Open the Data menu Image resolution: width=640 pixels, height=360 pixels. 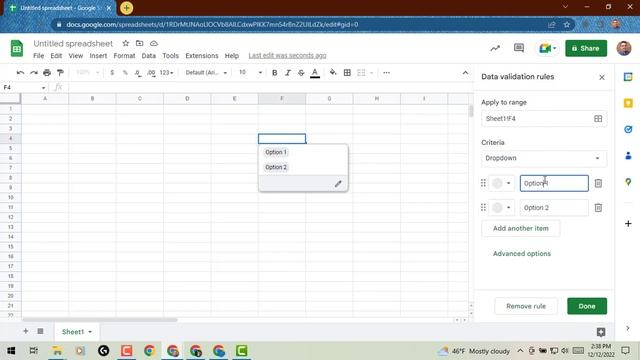tap(149, 56)
